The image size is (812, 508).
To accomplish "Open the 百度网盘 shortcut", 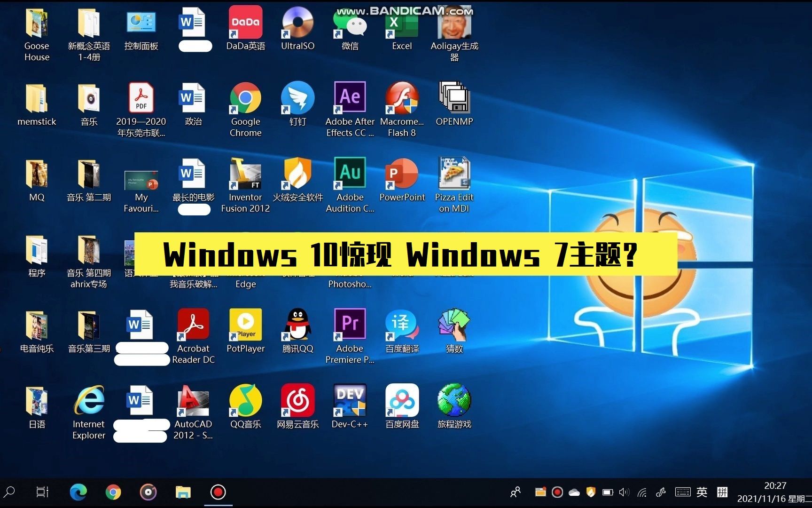I will [402, 407].
